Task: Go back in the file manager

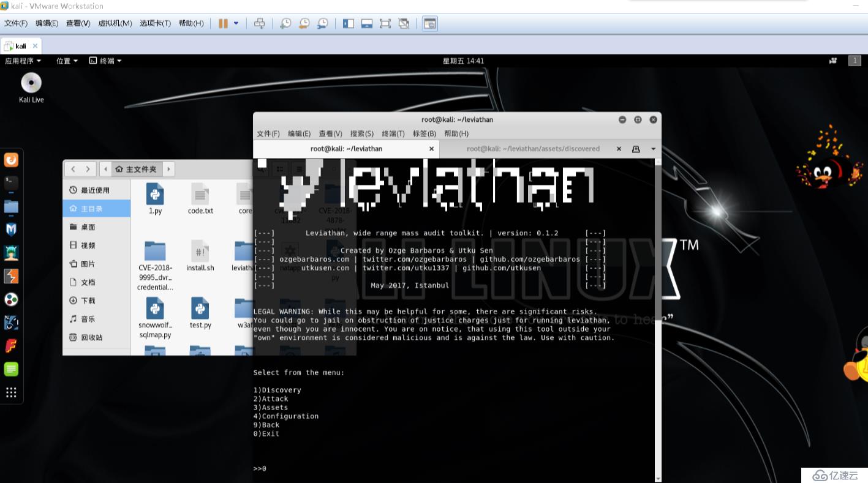Action: coord(74,169)
